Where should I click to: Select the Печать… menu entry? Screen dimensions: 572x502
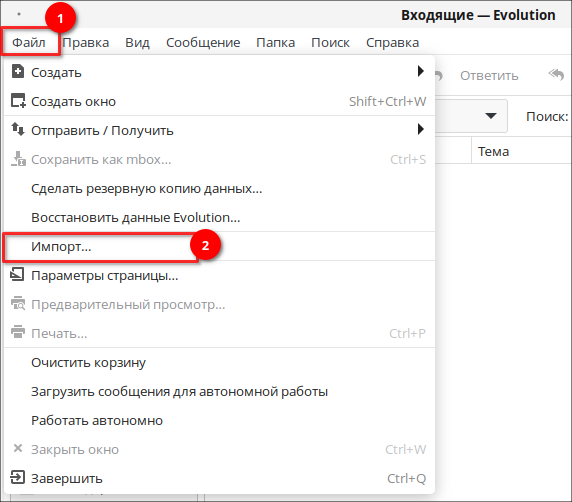pyautogui.click(x=219, y=333)
